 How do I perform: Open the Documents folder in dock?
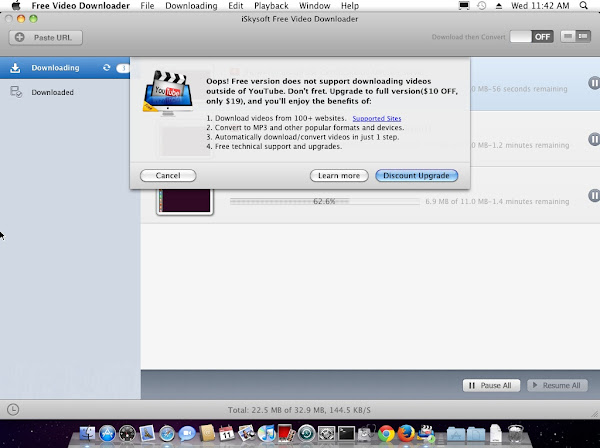click(x=476, y=434)
